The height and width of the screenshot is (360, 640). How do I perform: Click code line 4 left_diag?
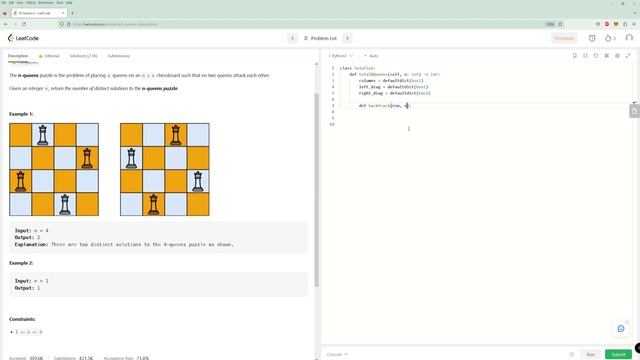click(393, 87)
